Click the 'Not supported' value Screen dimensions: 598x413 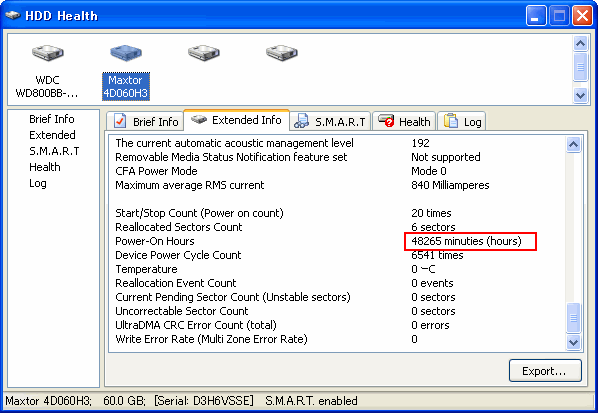tap(445, 157)
